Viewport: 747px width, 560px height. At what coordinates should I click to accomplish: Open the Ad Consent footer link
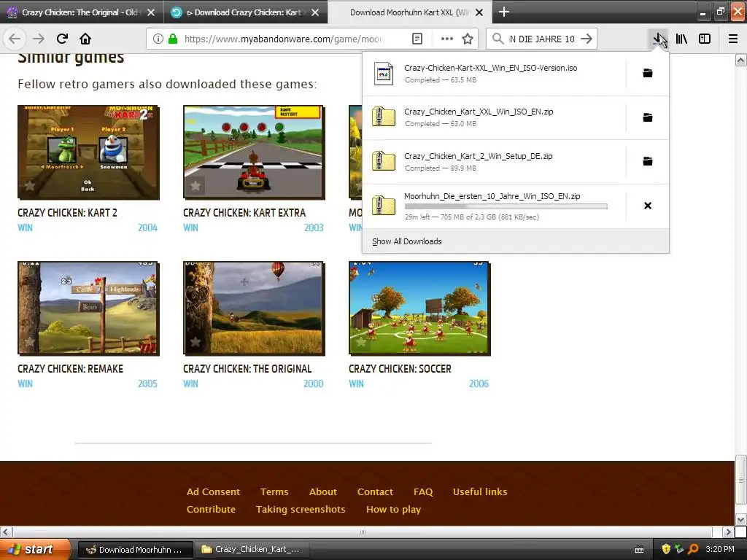(213, 492)
